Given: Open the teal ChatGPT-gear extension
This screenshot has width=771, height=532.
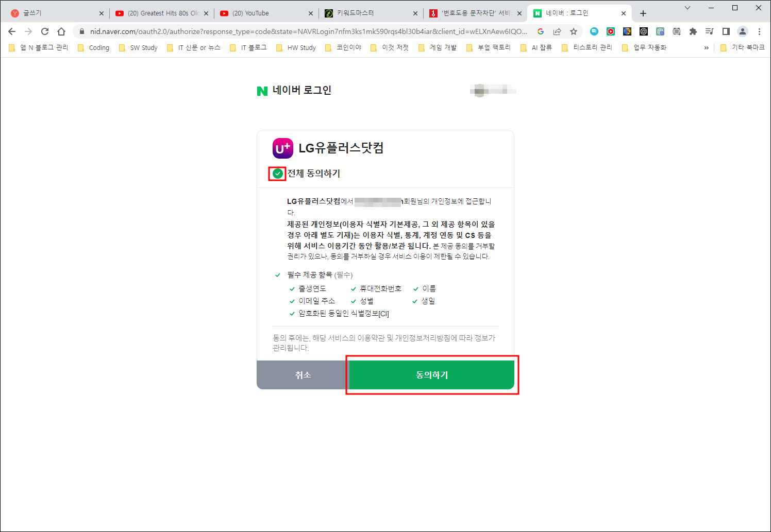Looking at the screenshot, I should coord(660,31).
